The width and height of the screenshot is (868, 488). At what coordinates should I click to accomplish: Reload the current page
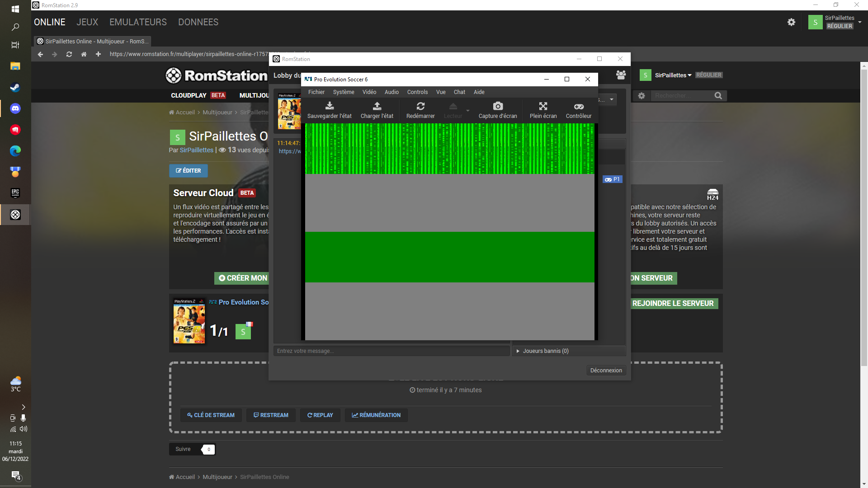pos(69,54)
